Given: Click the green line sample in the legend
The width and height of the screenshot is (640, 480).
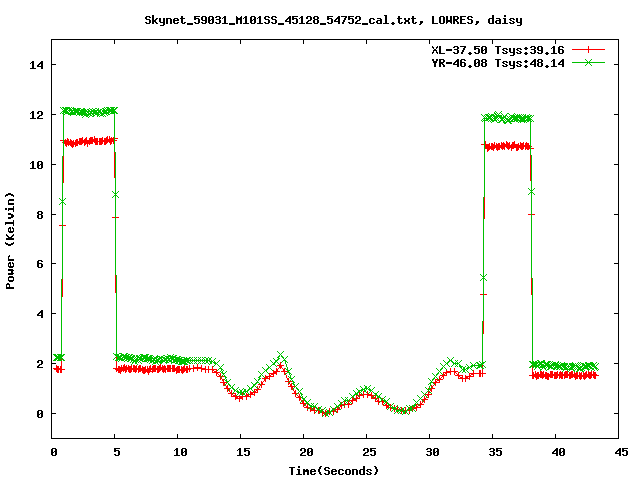Looking at the screenshot, I should [x=588, y=62].
